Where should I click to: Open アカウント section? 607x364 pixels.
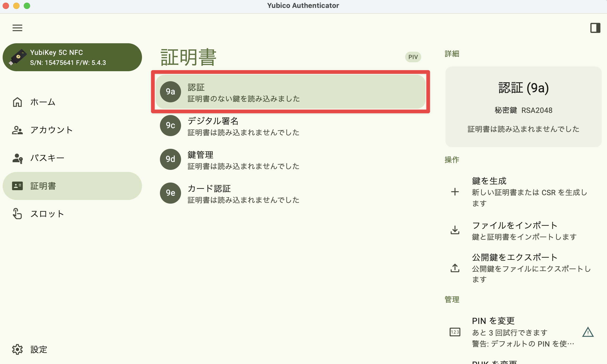click(x=72, y=130)
